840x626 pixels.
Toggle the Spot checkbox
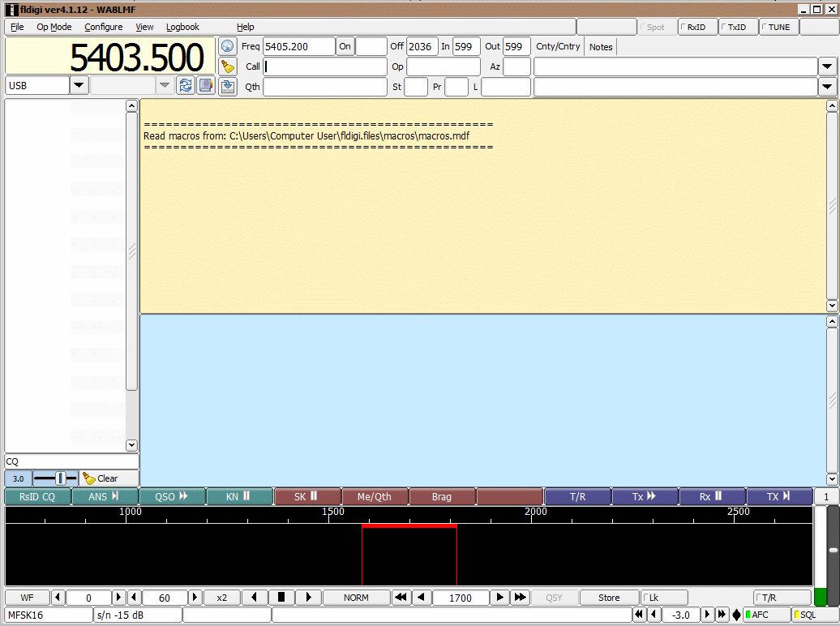[656, 27]
